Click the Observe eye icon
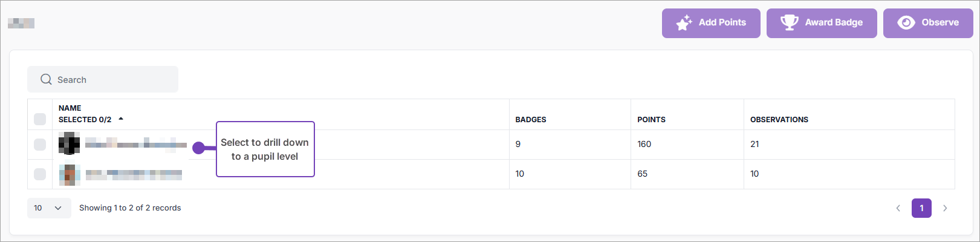The width and height of the screenshot is (980, 242). point(906,22)
